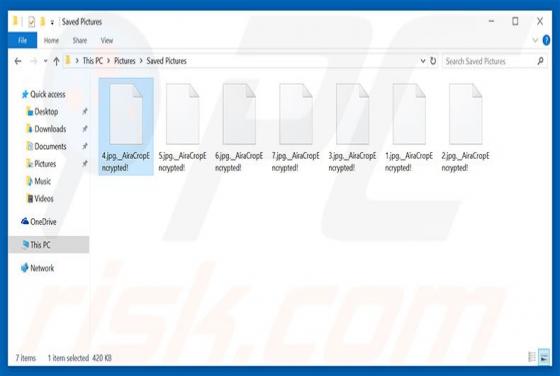Click the New folder quick access icon
This screenshot has width=560, height=376.
42,22
